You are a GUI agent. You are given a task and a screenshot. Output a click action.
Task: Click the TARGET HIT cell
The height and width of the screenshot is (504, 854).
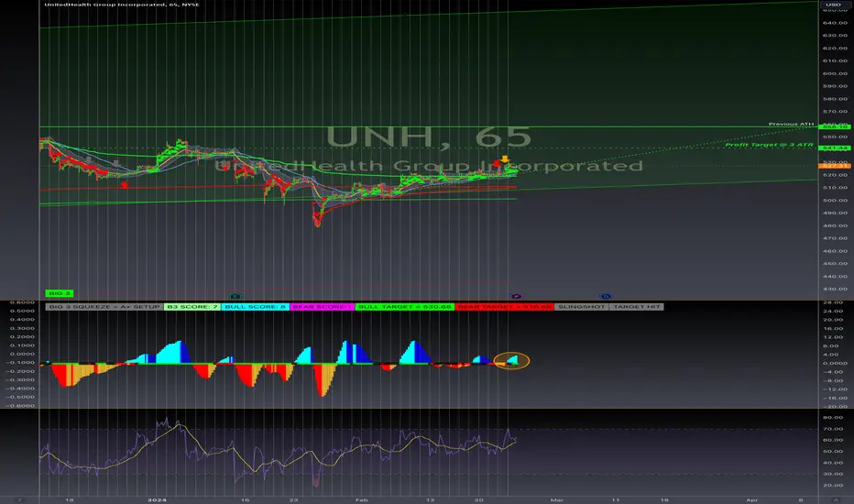click(637, 307)
